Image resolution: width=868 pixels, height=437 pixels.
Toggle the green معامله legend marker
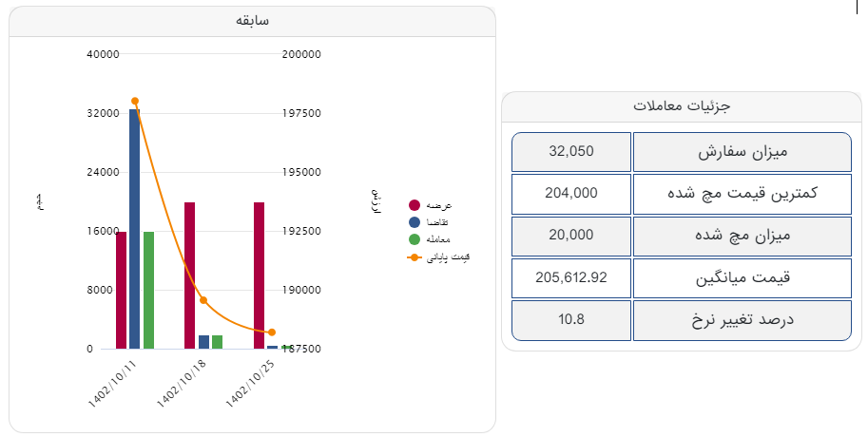point(415,238)
